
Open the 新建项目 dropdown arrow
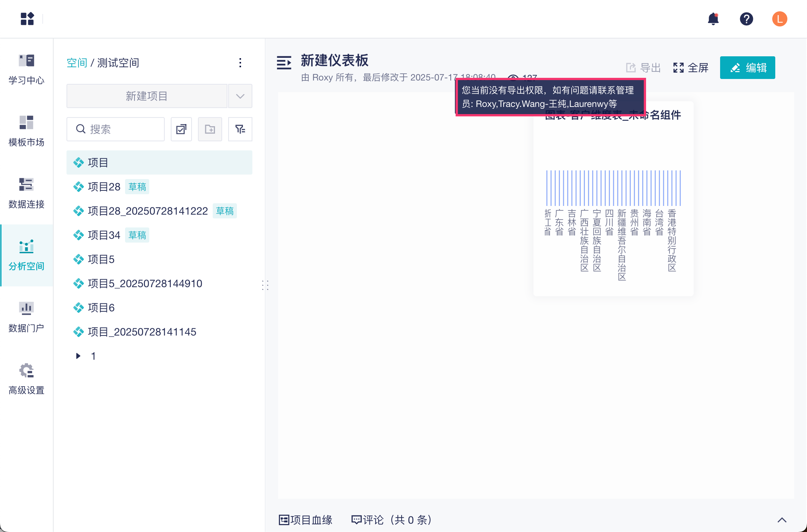point(240,96)
